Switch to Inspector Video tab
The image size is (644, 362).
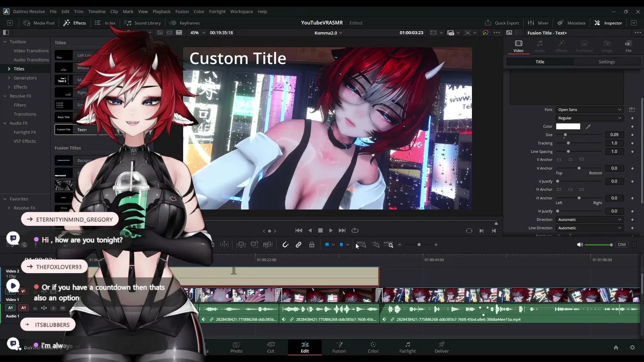(518, 46)
